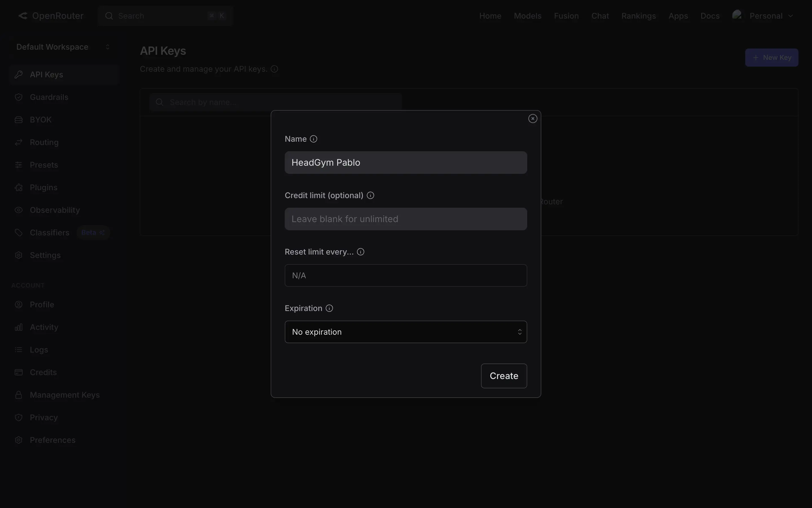Viewport: 812px width, 508px height.
Task: Click the Management Keys lock icon
Action: (19, 395)
